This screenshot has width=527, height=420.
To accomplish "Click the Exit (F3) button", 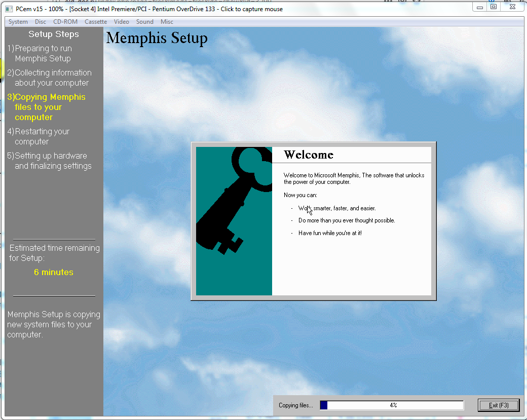I will click(x=499, y=405).
